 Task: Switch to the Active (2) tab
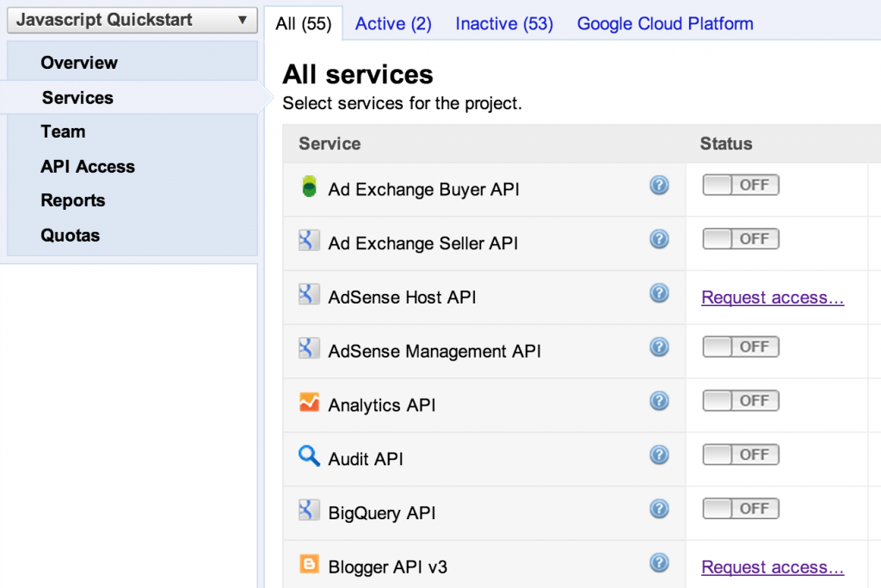[x=393, y=23]
